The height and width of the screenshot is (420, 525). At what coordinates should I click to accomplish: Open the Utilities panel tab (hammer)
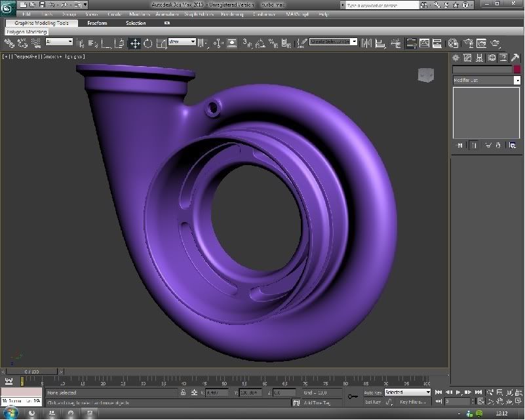click(x=516, y=58)
